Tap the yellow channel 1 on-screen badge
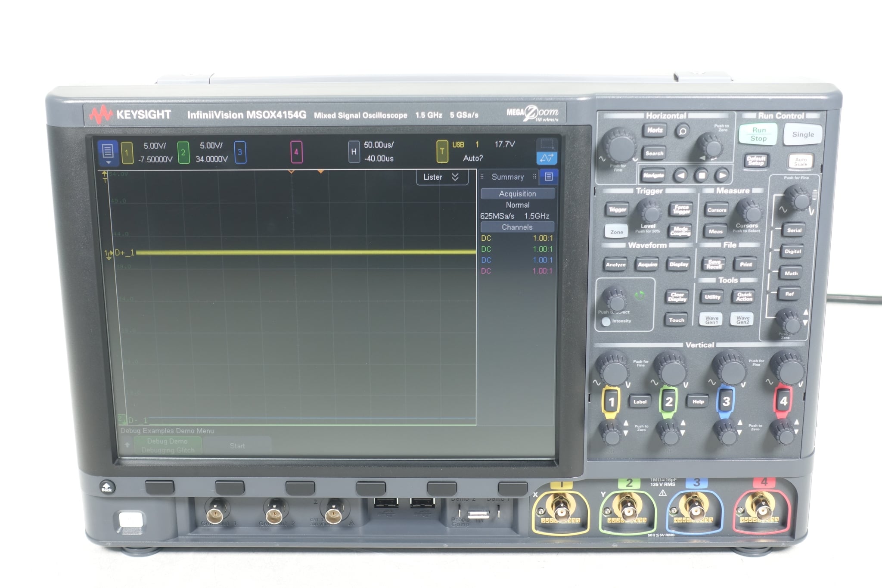The image size is (882, 588). pyautogui.click(x=127, y=152)
